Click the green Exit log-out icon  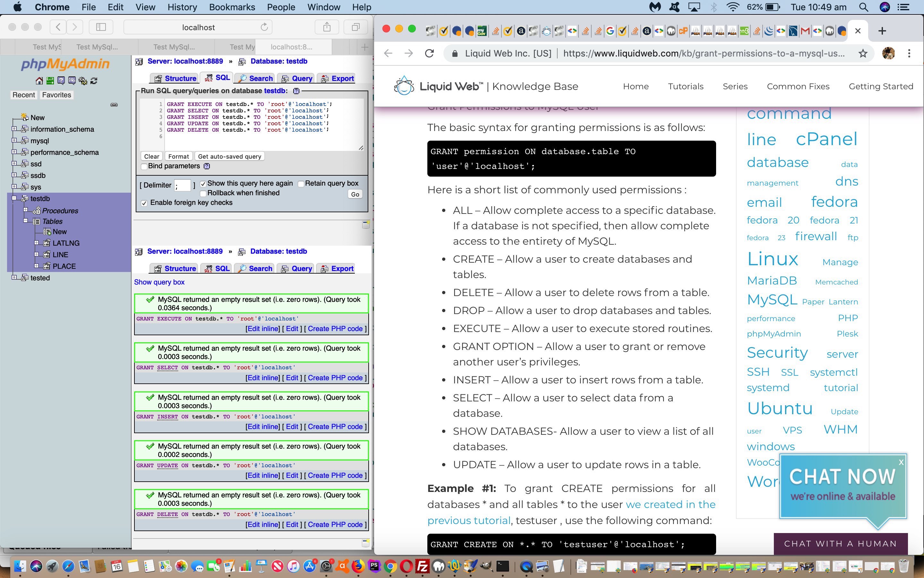(50, 81)
